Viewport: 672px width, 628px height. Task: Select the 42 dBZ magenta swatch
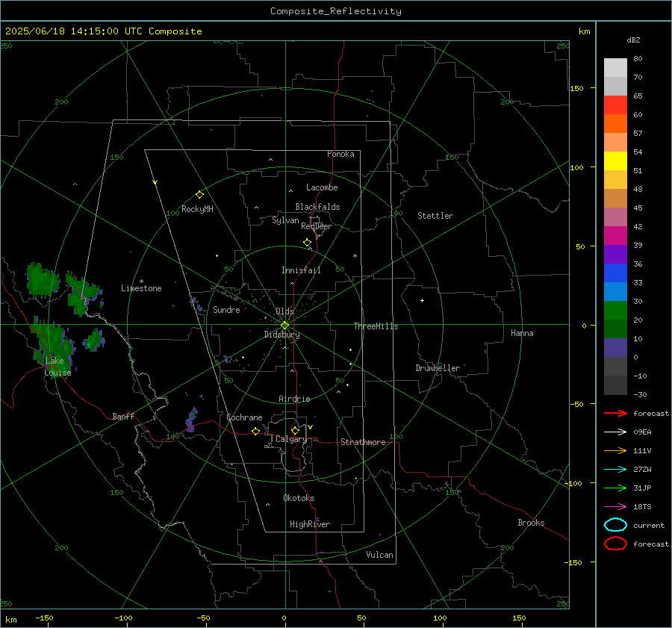pos(615,235)
